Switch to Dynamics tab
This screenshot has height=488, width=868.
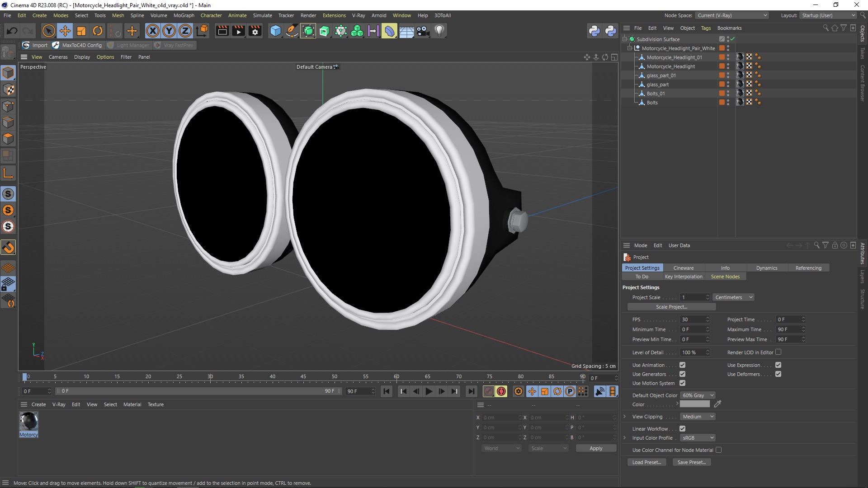[x=767, y=268]
